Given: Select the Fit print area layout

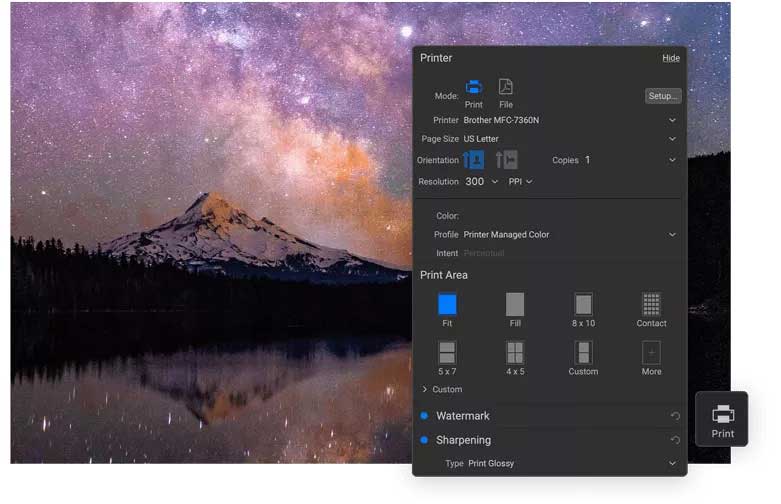Looking at the screenshot, I should pyautogui.click(x=447, y=304).
